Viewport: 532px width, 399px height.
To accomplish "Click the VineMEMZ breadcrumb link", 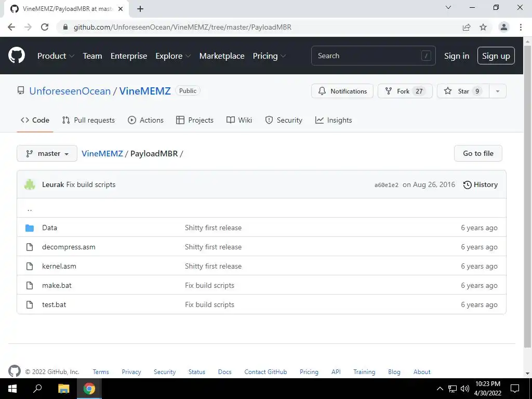I will pyautogui.click(x=102, y=153).
